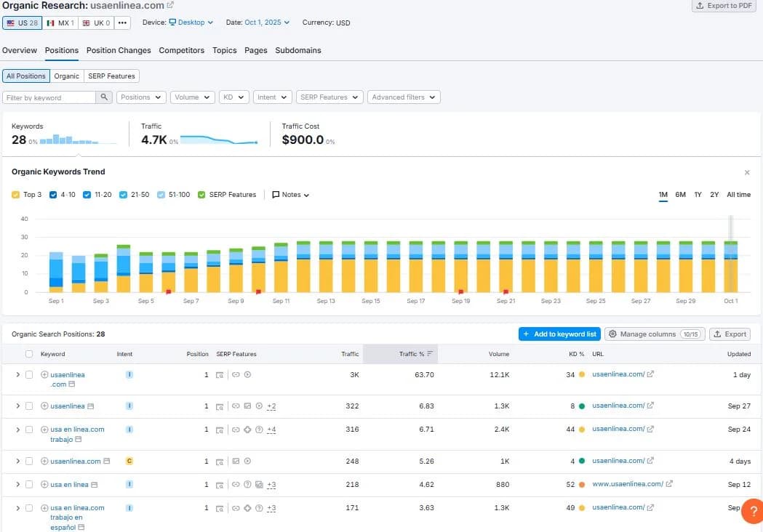Open the Volume filter dropdown
Viewport: 763px width, 532px height.
point(193,97)
